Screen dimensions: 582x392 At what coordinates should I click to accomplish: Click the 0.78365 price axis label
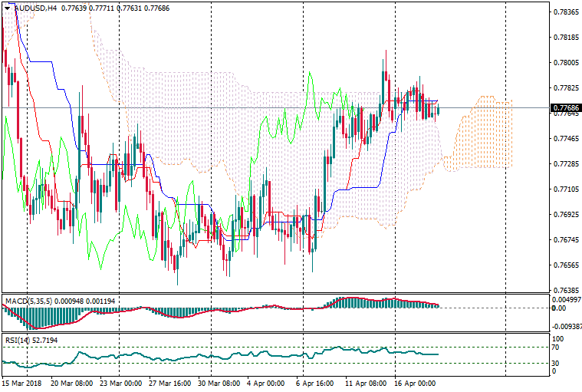(x=565, y=12)
